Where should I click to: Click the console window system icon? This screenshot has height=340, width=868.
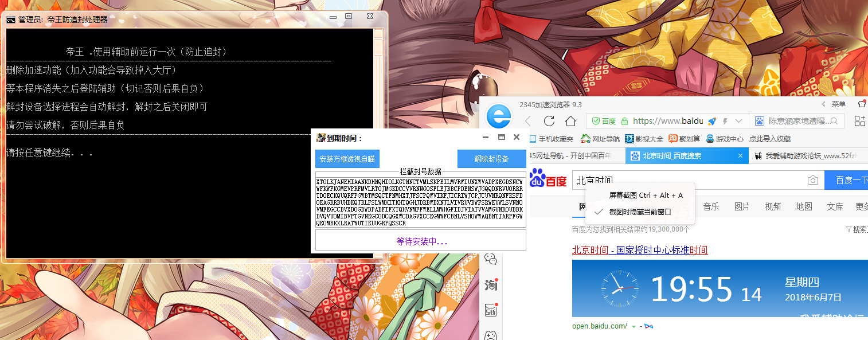tap(10, 19)
